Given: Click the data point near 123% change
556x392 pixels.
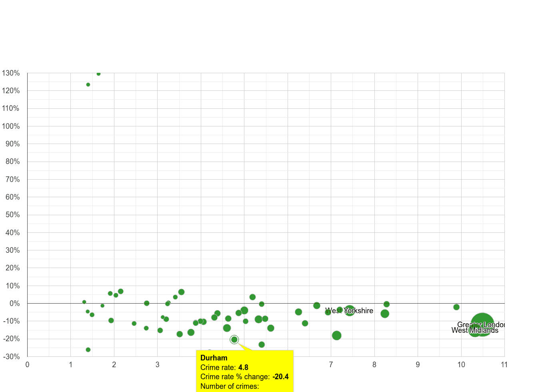Looking at the screenshot, I should (x=88, y=85).
